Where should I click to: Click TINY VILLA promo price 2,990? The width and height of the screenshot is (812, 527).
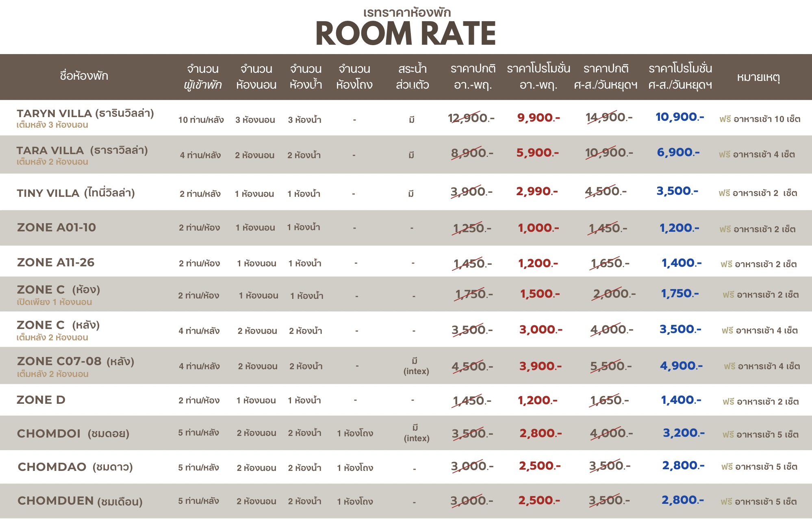point(537,191)
